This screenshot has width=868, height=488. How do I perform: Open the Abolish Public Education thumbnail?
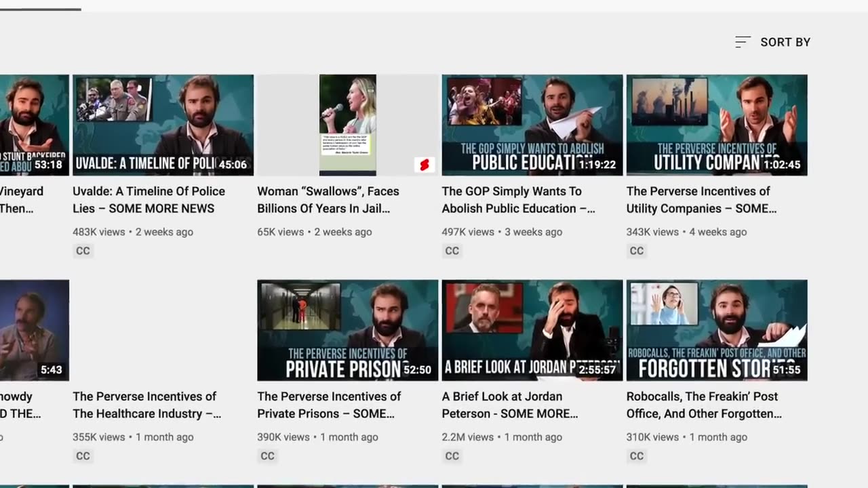[532, 125]
